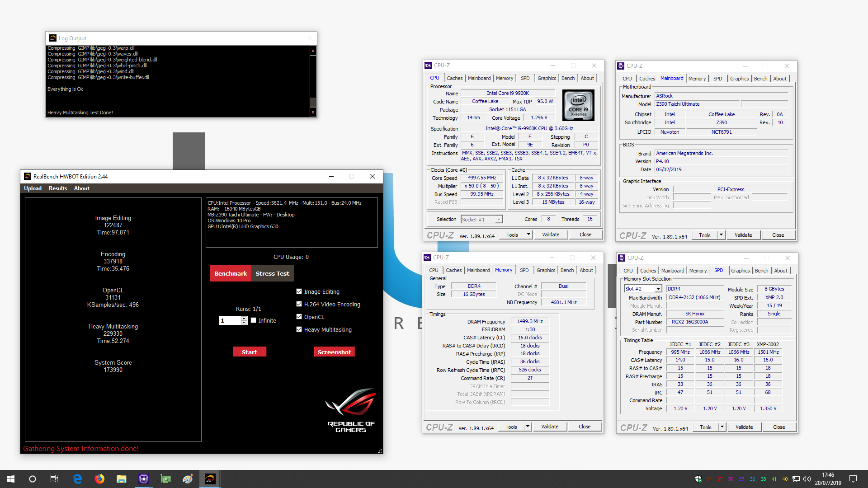Screen dimensions: 868x488
Task: Click the CPU-Z icon in the Mainboard window title bar
Action: point(621,66)
